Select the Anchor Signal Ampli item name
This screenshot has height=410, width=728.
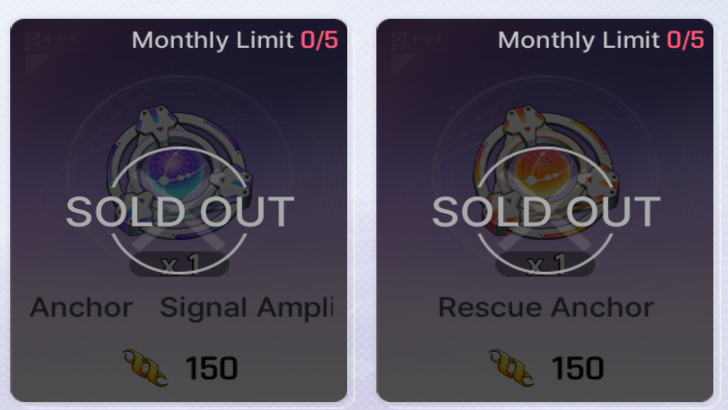[180, 307]
